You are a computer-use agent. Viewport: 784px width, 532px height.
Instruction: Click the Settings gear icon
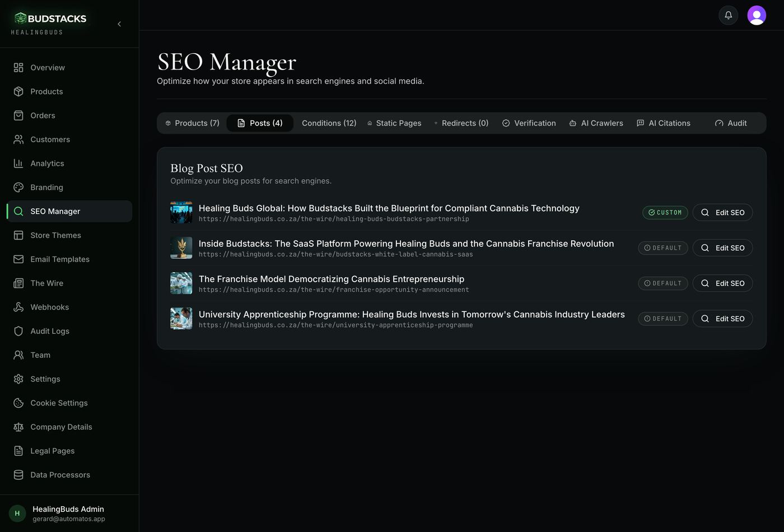(18, 379)
